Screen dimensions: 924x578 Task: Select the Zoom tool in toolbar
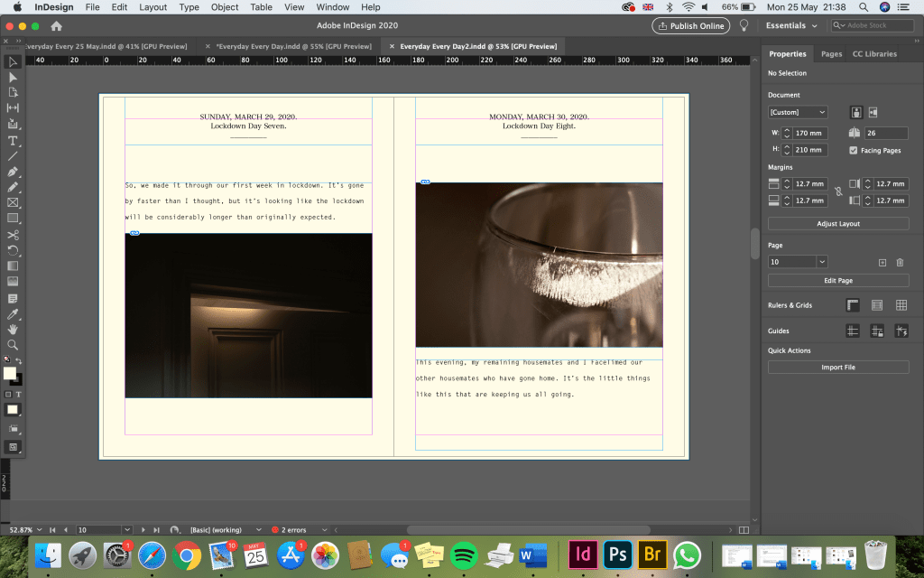[x=13, y=344]
